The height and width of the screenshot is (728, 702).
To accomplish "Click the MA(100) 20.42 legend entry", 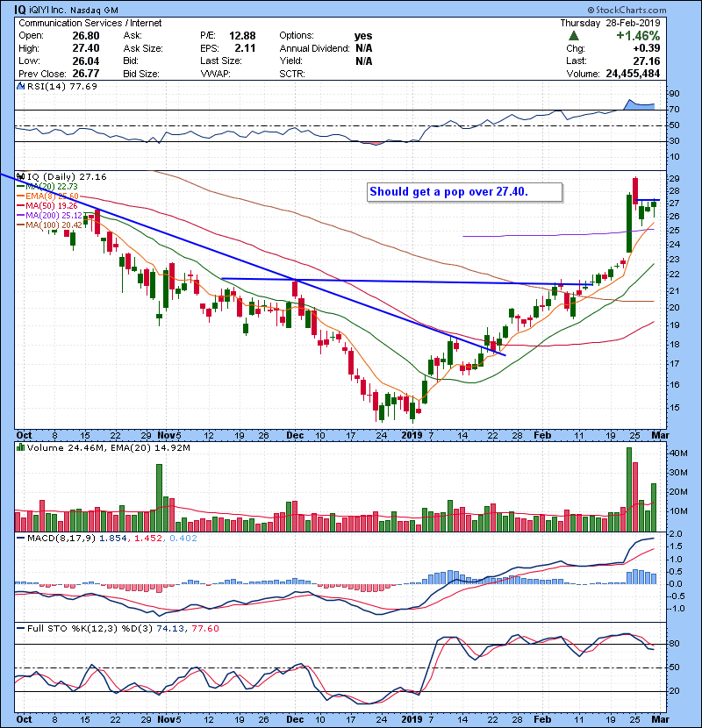I will (x=49, y=225).
